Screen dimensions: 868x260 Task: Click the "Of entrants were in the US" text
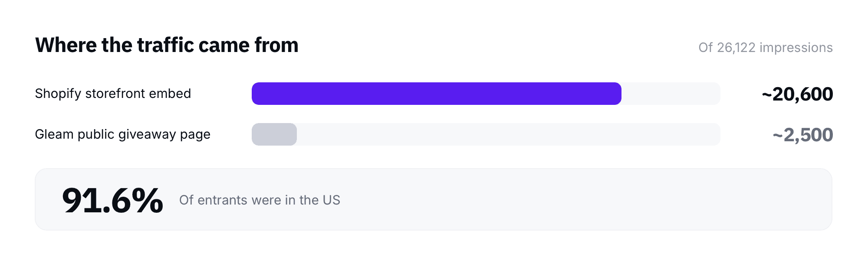point(260,200)
